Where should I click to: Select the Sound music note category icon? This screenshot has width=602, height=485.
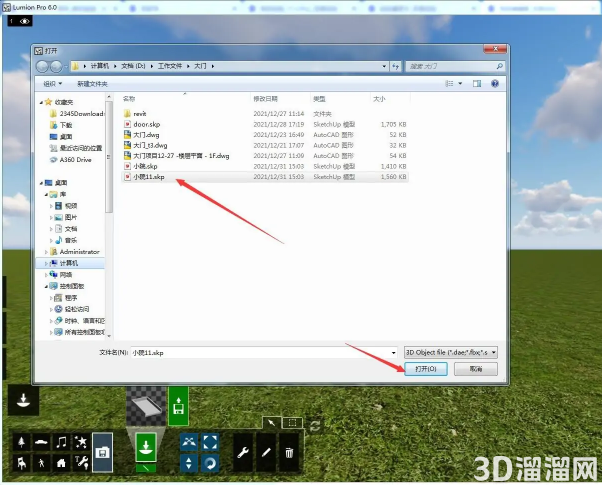tap(61, 442)
